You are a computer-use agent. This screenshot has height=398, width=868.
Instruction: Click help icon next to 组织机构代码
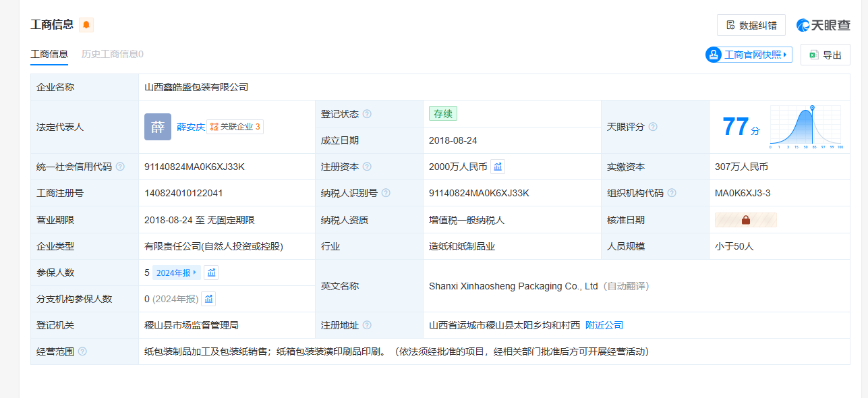pos(672,193)
